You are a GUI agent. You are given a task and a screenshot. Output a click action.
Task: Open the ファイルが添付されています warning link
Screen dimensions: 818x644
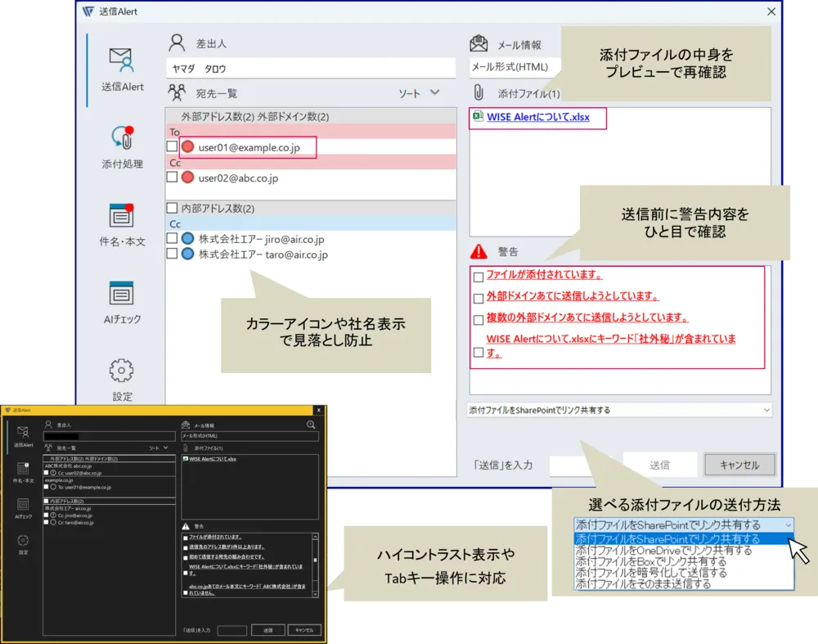(x=545, y=274)
